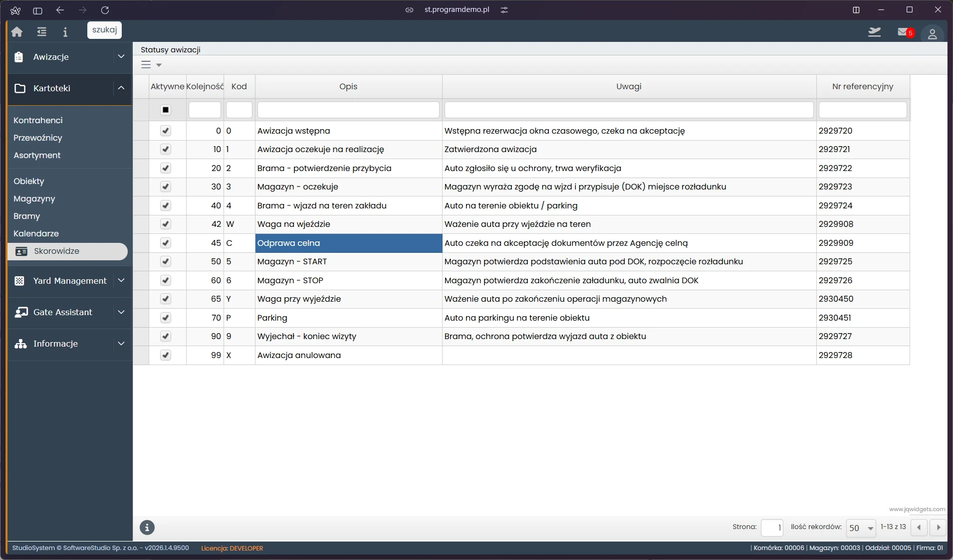Uncheck Aktywne for Magazyn - STOP
The height and width of the screenshot is (560, 953).
[x=166, y=280]
